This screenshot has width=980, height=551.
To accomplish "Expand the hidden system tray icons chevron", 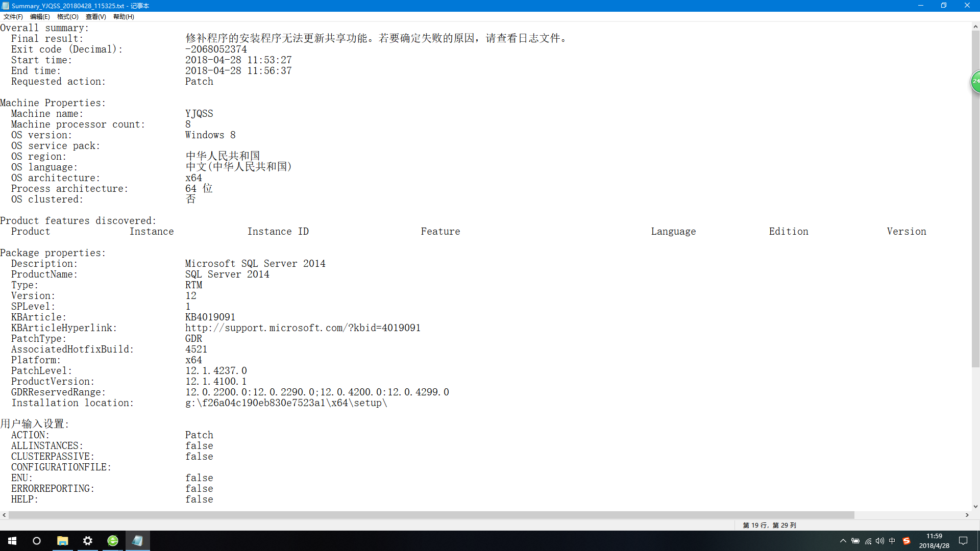I will [843, 541].
